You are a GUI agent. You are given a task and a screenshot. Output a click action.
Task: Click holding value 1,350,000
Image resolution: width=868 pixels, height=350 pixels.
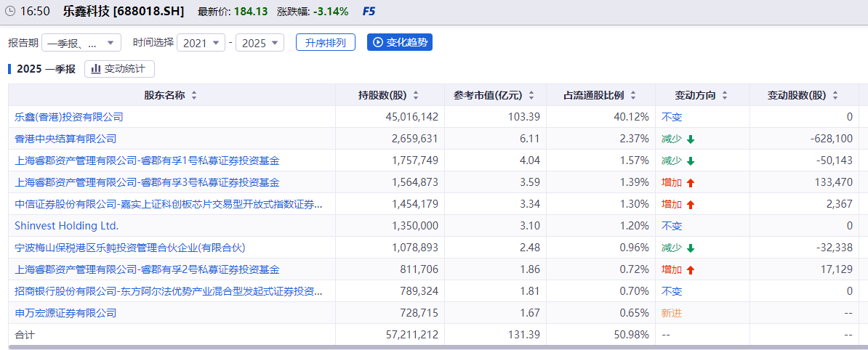click(x=414, y=226)
